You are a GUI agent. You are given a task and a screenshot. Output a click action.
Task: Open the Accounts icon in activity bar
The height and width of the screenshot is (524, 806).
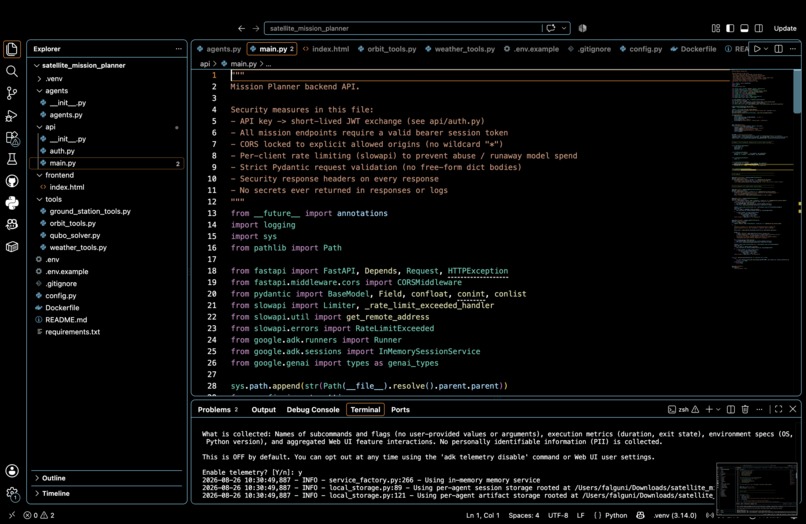[x=12, y=471]
